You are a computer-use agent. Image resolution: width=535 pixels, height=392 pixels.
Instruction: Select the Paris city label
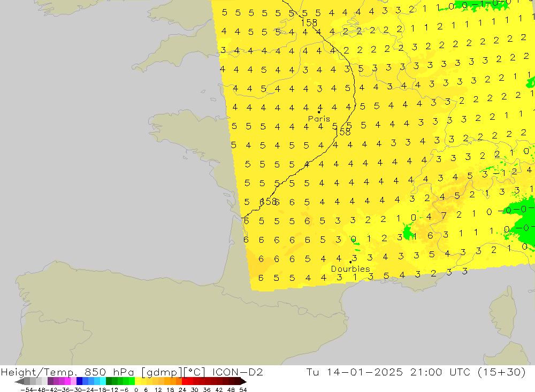(x=319, y=119)
